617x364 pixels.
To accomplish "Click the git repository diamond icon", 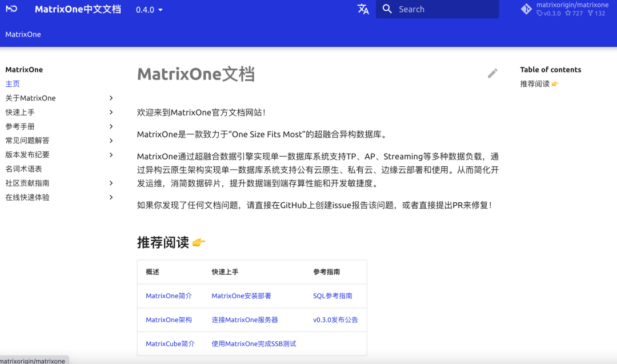I will [526, 9].
